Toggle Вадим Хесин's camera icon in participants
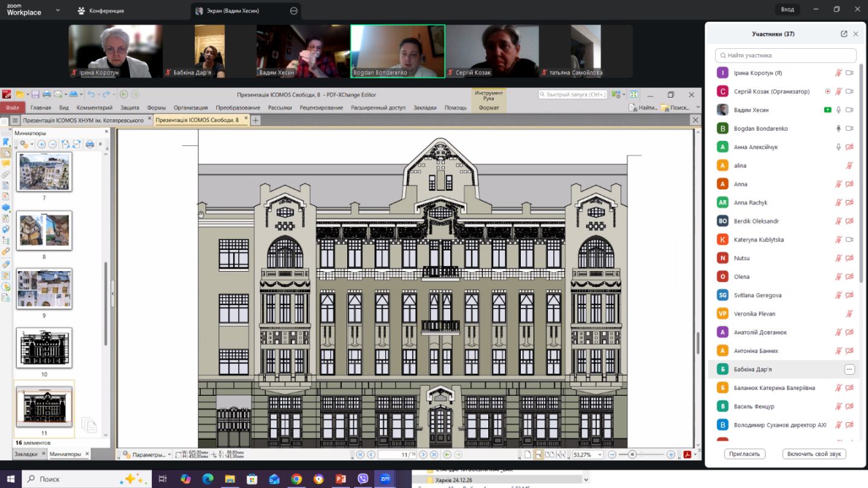Viewport: 868px width, 488px height. (849, 110)
